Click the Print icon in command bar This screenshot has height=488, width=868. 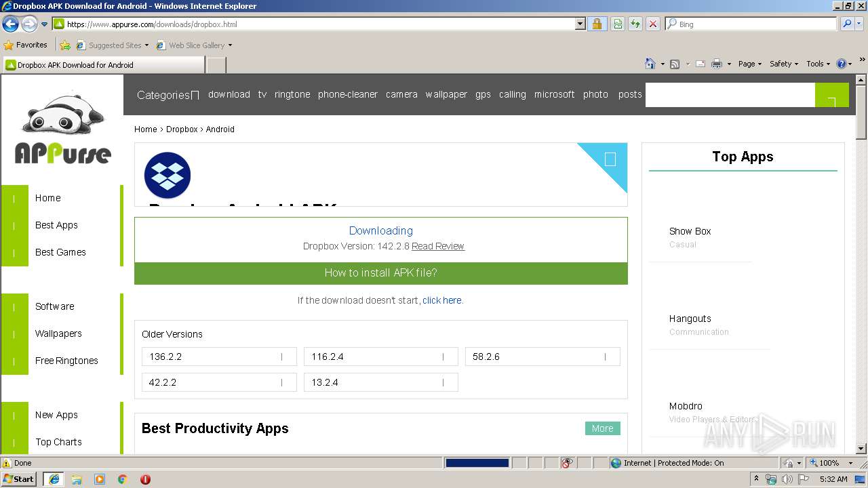[x=717, y=64]
